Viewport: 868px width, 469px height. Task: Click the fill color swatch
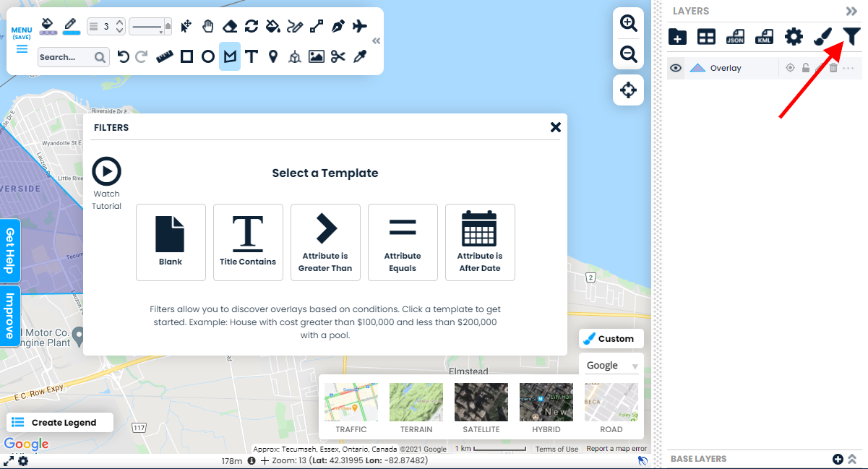[x=48, y=27]
